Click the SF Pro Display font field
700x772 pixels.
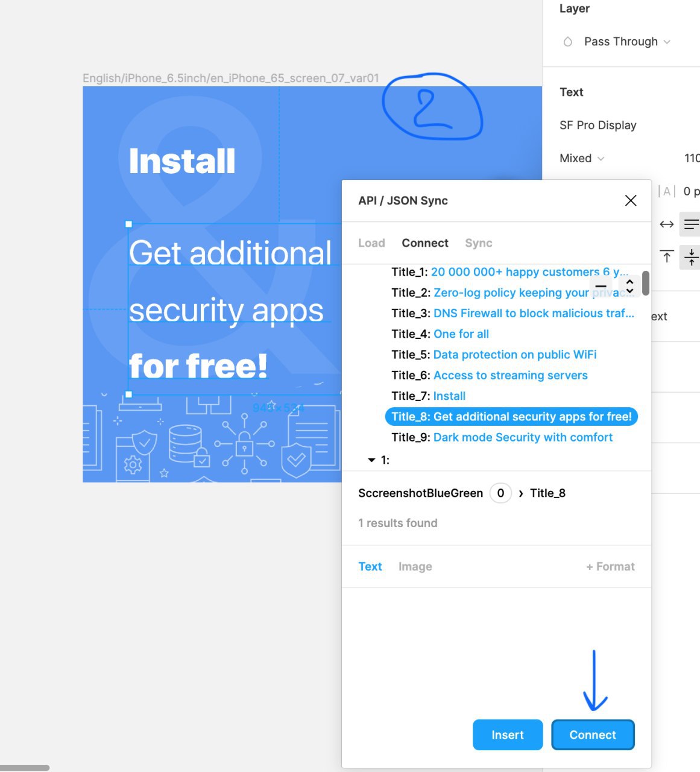(598, 125)
